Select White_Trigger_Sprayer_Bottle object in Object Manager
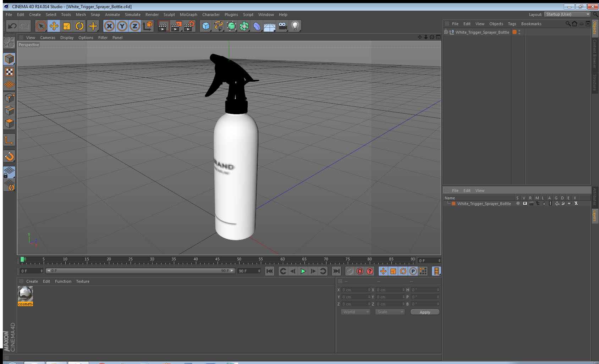This screenshot has width=599, height=364. (x=482, y=32)
